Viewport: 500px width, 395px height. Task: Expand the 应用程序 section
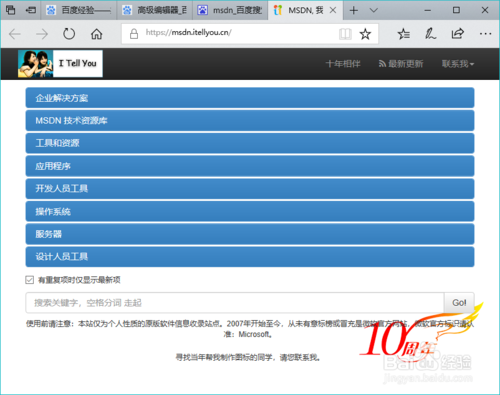point(250,166)
